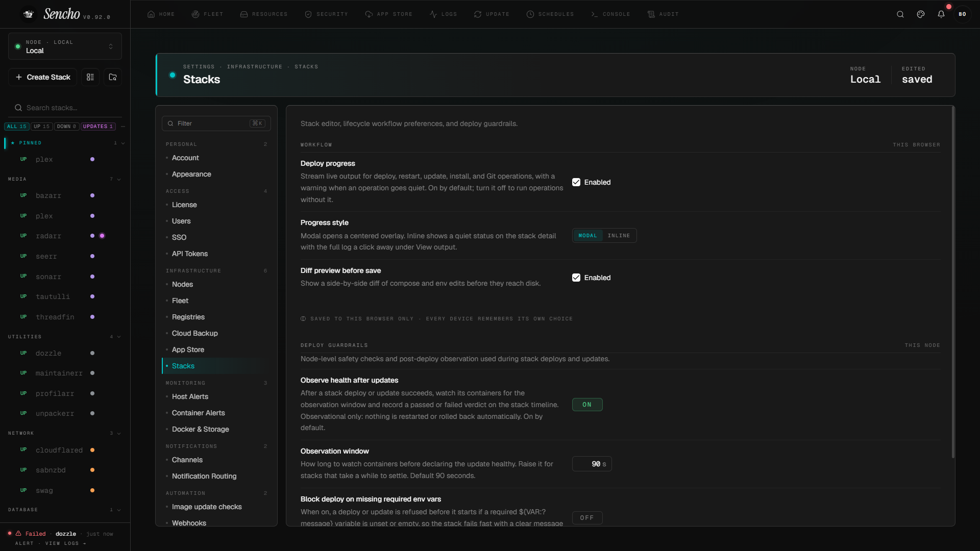Open the notifications bell

point(941,14)
